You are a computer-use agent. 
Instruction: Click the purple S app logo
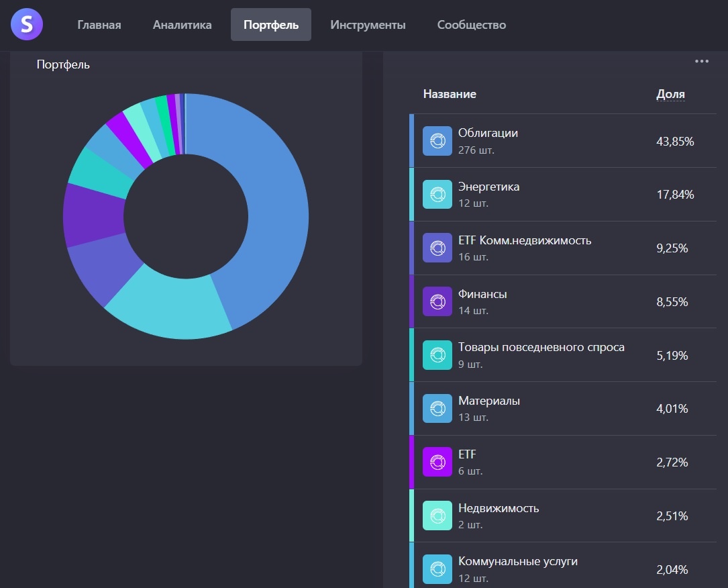(x=27, y=24)
